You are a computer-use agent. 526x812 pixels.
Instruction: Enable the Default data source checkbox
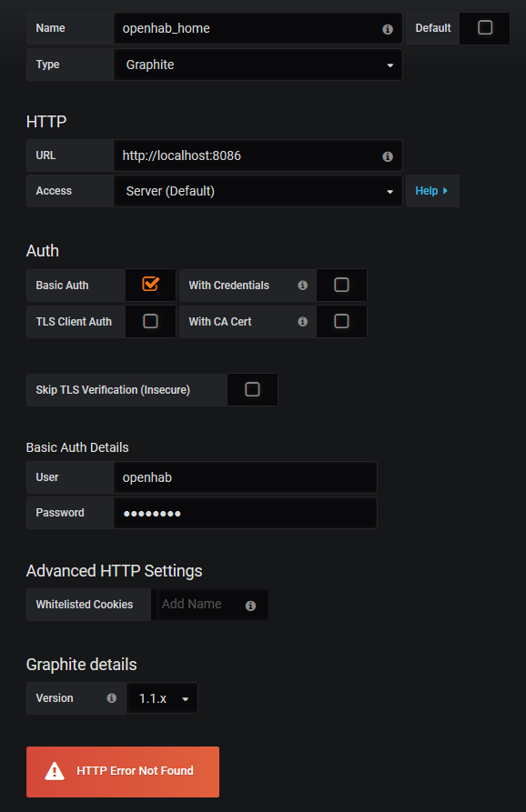485,27
